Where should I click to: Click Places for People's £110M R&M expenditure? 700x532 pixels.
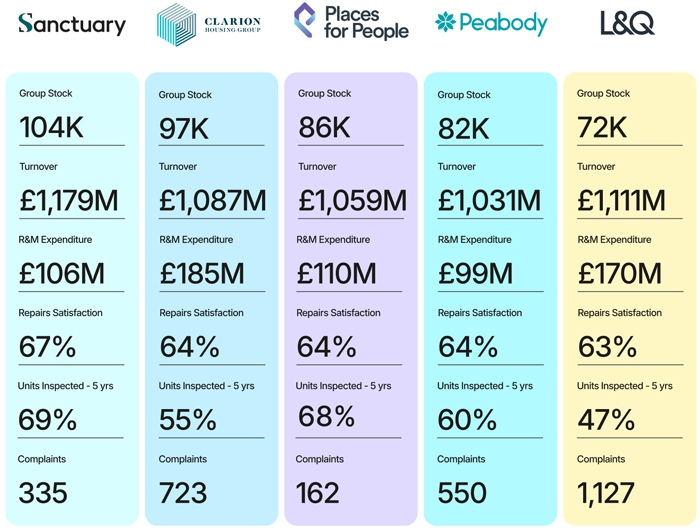pyautogui.click(x=337, y=273)
